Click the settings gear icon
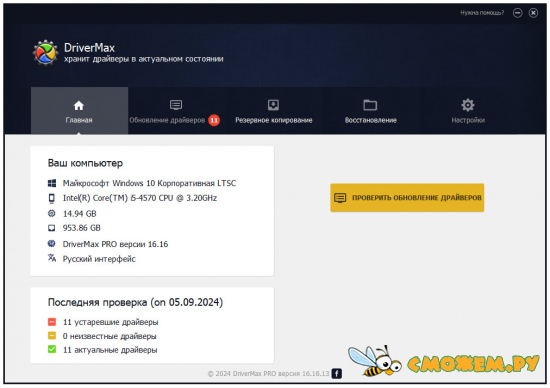Screen dimensions: 550x388 [468, 105]
